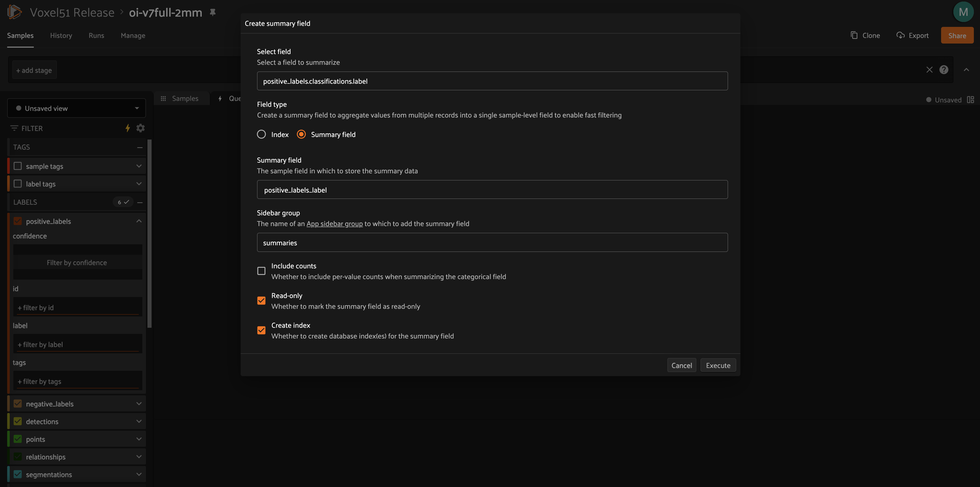980x487 pixels.
Task: Select the Summary field radio option
Action: (301, 134)
